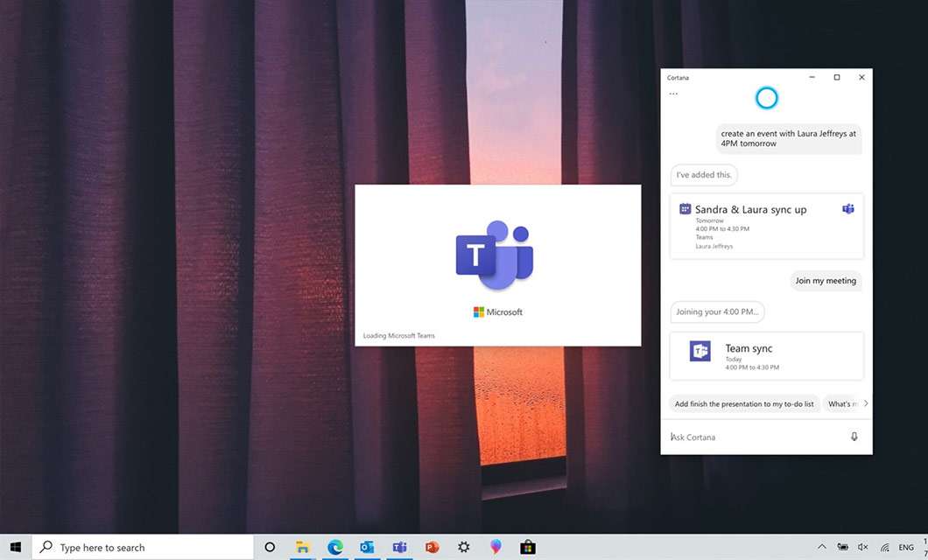Open Microsoft Store from taskbar
The image size is (928, 560).
pyautogui.click(x=527, y=548)
